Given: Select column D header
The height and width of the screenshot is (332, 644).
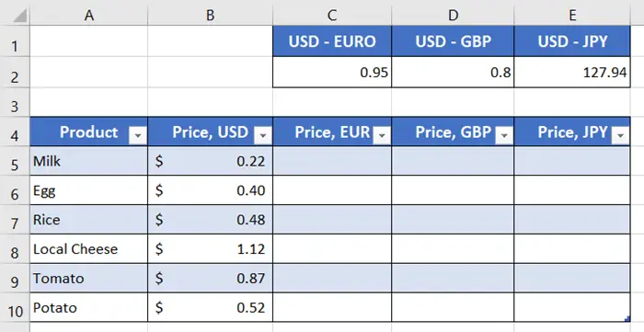Looking at the screenshot, I should (453, 16).
